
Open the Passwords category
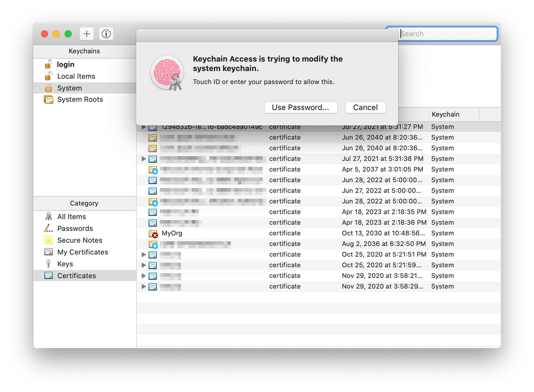coord(73,228)
